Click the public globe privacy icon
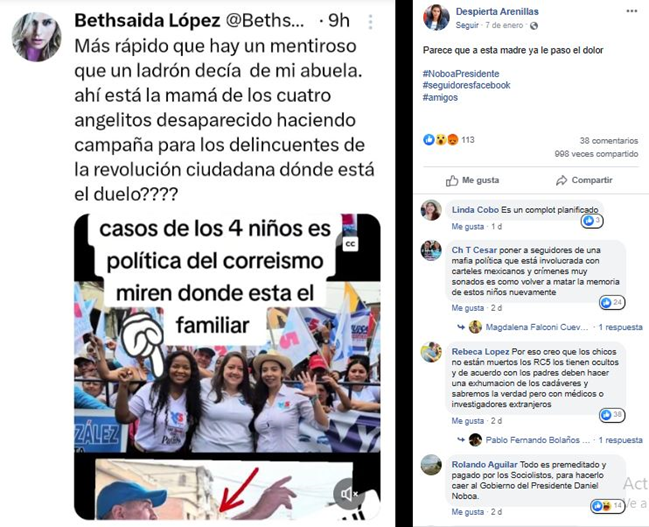 (x=534, y=26)
